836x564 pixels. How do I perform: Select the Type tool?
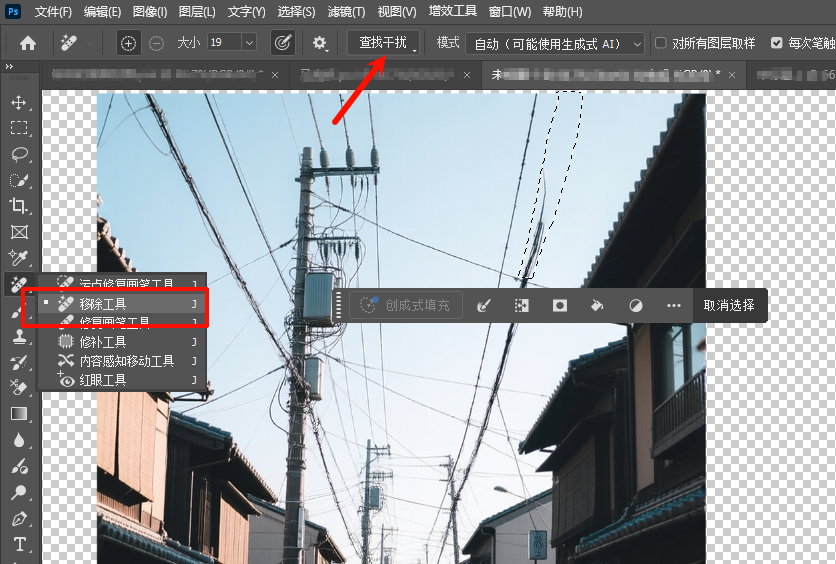19,544
